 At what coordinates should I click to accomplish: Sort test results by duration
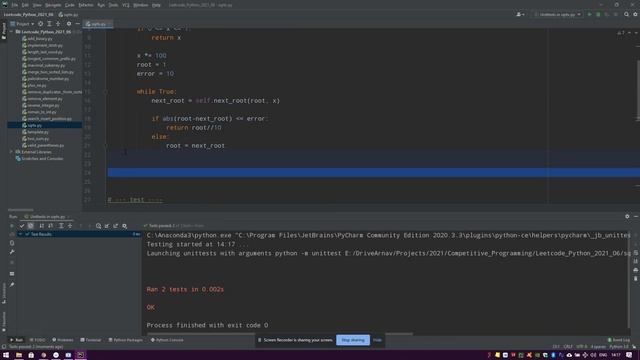tap(51, 226)
